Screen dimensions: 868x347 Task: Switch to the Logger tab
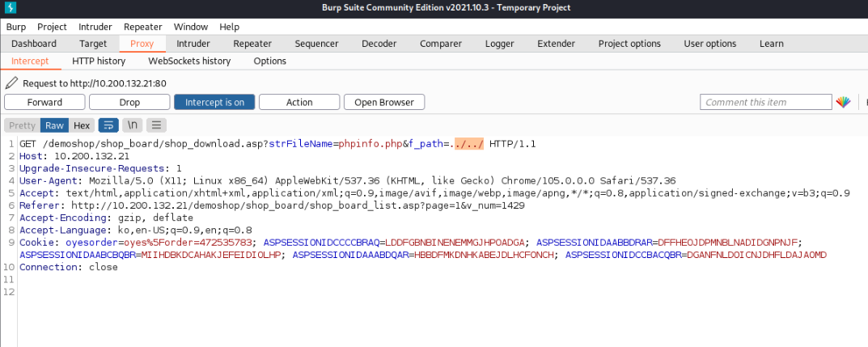(500, 44)
